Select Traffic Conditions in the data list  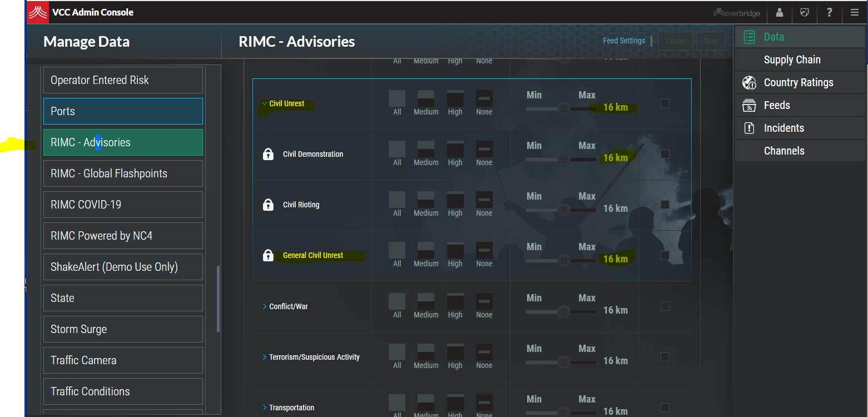click(123, 391)
